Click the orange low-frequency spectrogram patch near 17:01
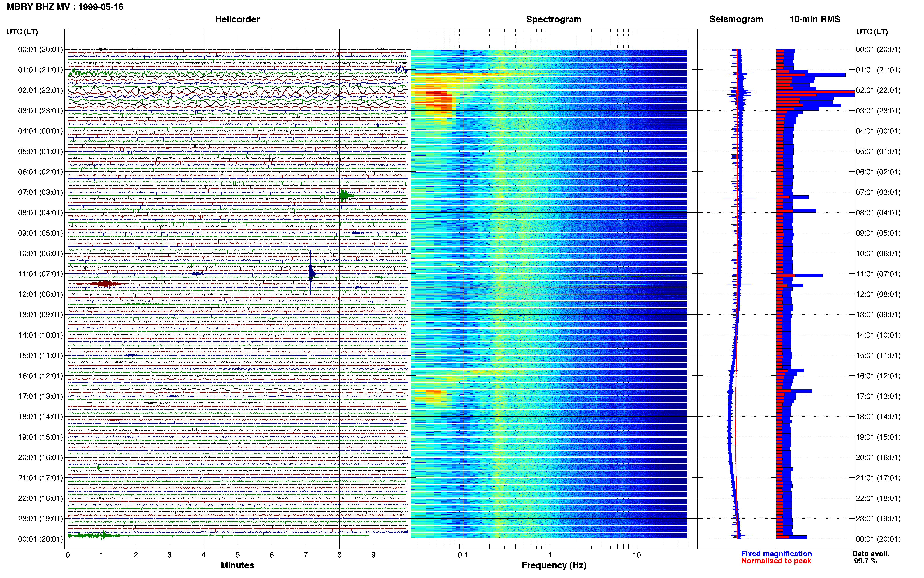This screenshot has width=924, height=578. [433, 392]
